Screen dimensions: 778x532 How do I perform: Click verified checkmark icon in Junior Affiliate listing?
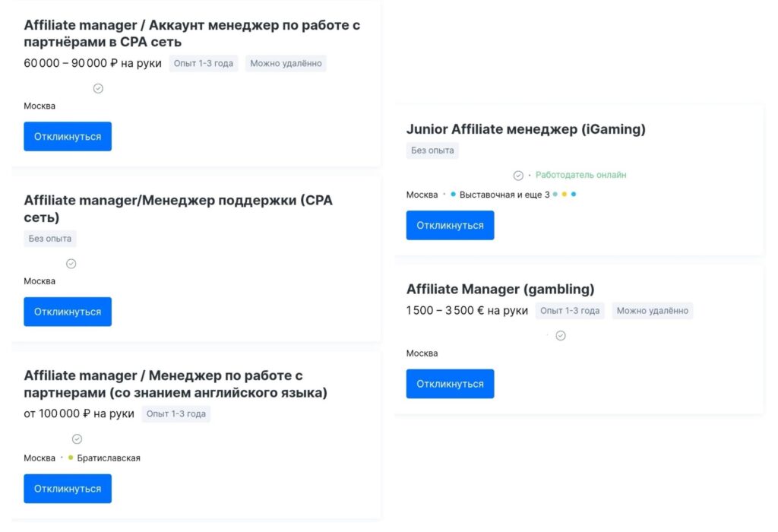point(518,176)
